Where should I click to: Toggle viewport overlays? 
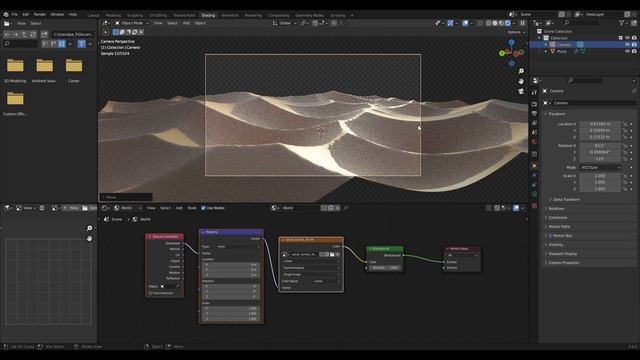tap(465, 23)
